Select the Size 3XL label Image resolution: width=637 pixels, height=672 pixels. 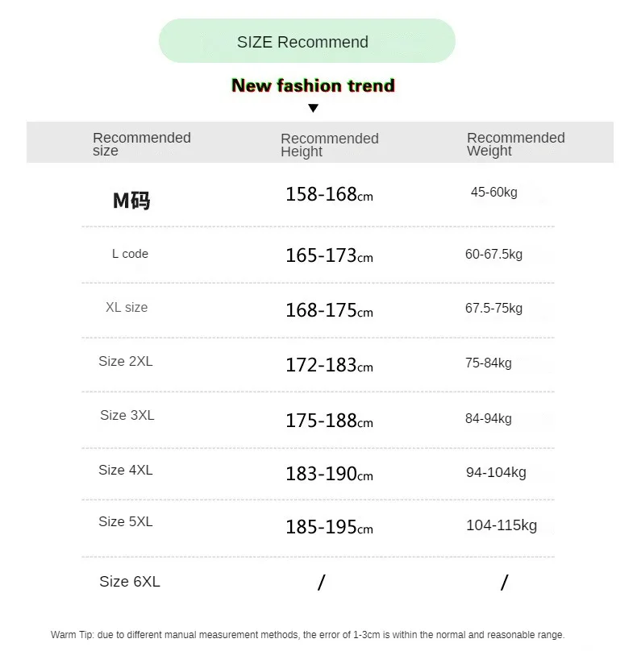point(127,415)
